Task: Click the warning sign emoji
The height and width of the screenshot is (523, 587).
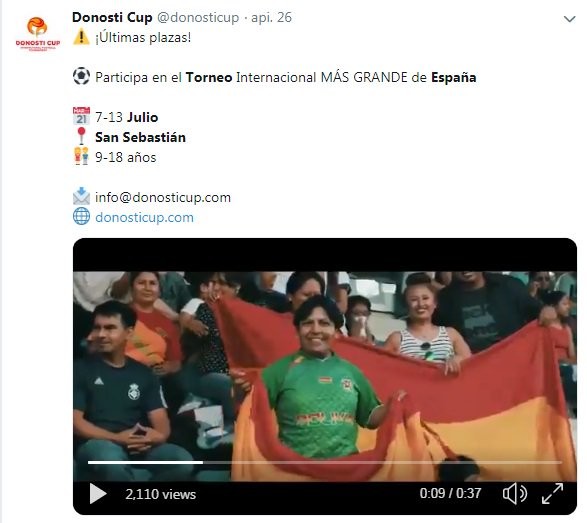Action: [x=81, y=37]
